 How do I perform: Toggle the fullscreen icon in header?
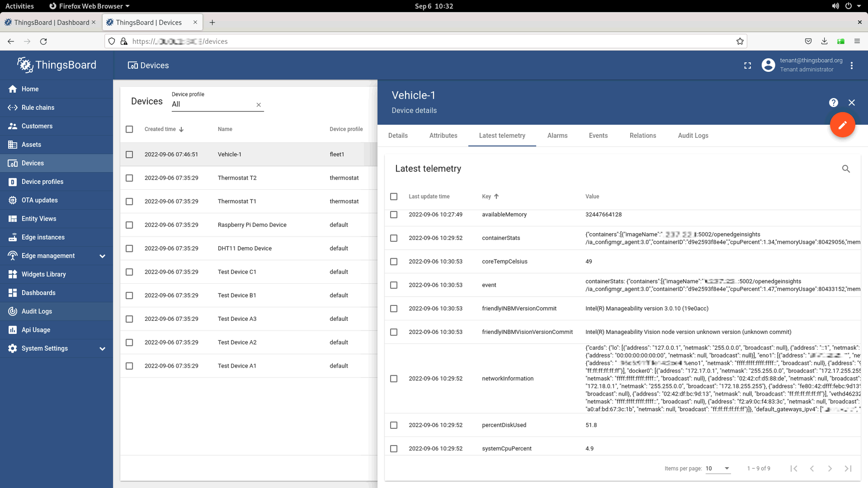tap(747, 66)
